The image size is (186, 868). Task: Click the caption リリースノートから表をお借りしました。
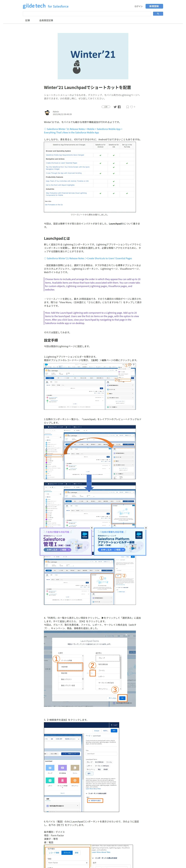tap(90, 215)
